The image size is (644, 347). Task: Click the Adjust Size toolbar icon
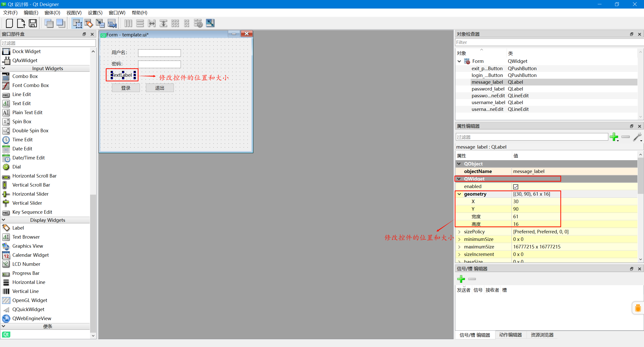click(210, 23)
